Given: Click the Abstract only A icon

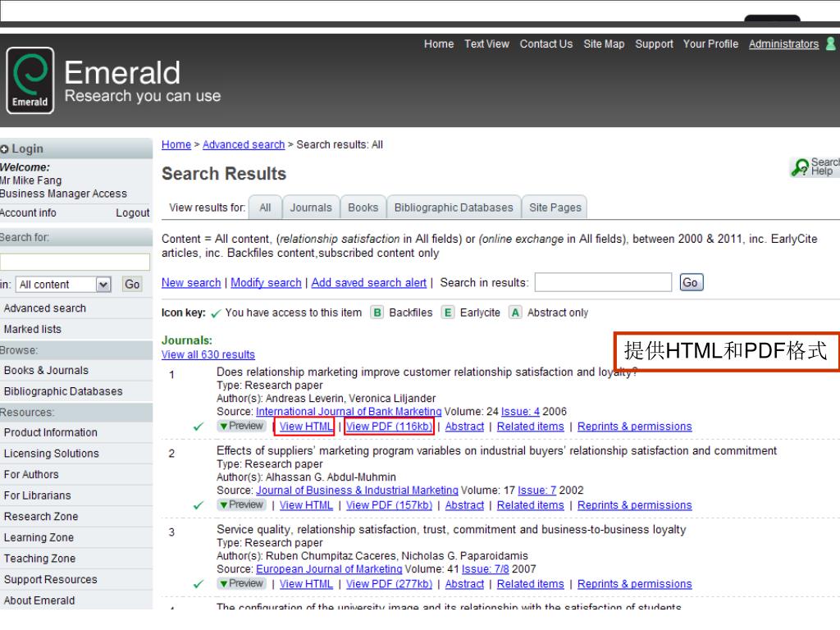Looking at the screenshot, I should coord(515,313).
